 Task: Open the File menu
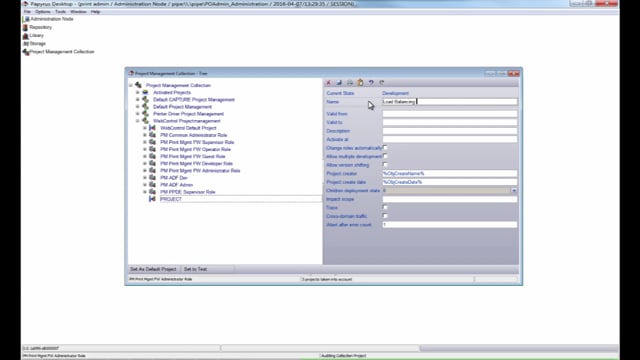click(27, 12)
